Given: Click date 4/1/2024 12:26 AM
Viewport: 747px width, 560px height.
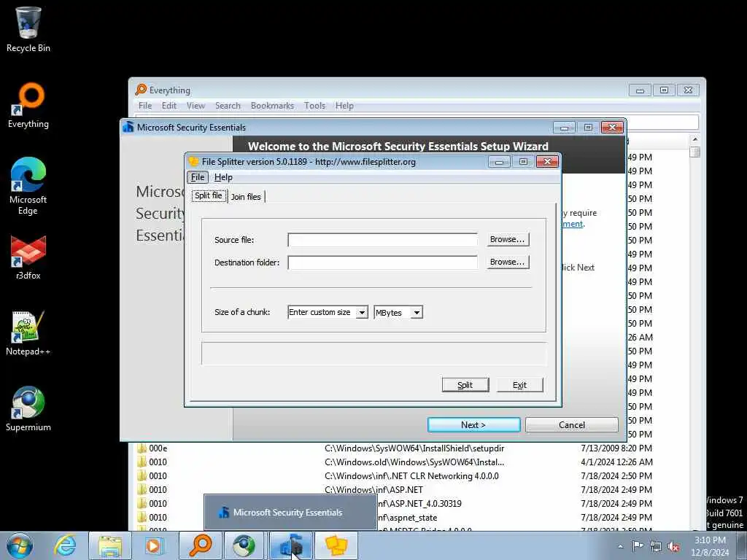Looking at the screenshot, I should point(616,462).
